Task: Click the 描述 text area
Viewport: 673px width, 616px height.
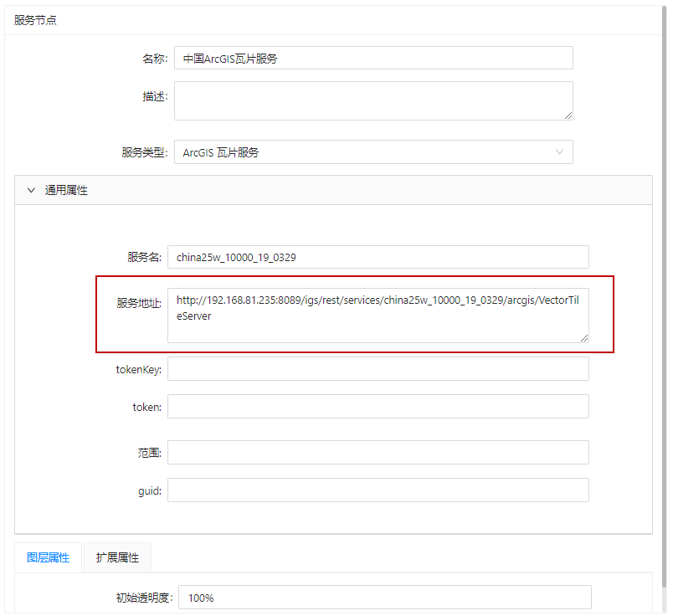Action: 373,101
